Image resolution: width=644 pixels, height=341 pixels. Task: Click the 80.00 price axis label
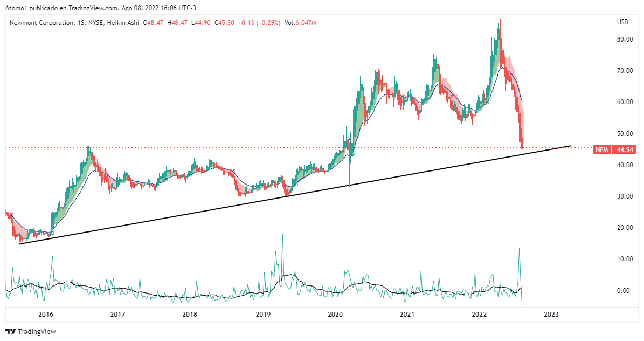(625, 39)
